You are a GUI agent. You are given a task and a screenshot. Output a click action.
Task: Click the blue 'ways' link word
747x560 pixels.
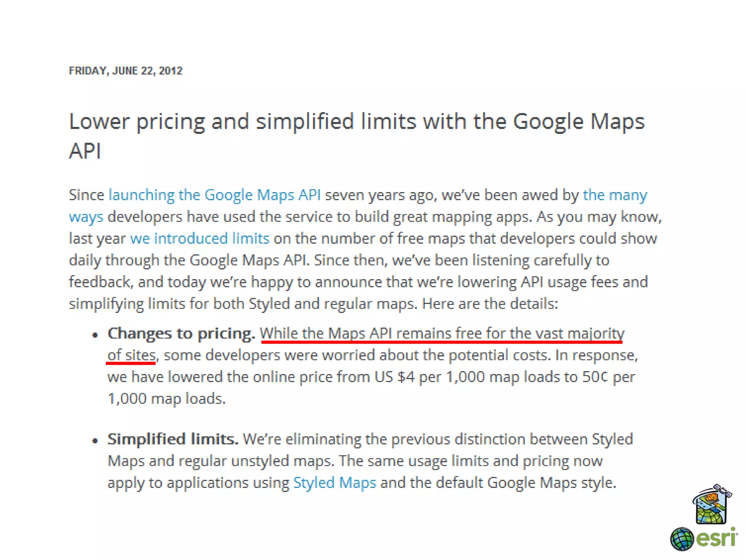click(86, 217)
